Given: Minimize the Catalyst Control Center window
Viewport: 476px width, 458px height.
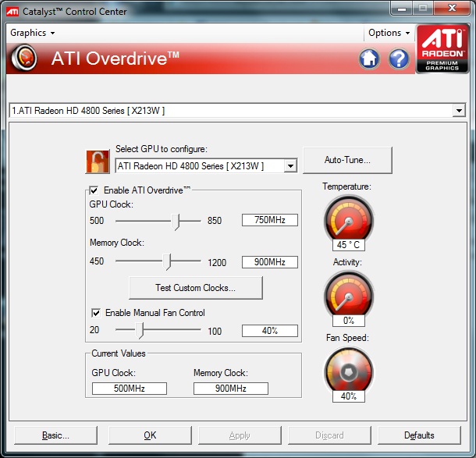Looking at the screenshot, I should click(x=402, y=9).
